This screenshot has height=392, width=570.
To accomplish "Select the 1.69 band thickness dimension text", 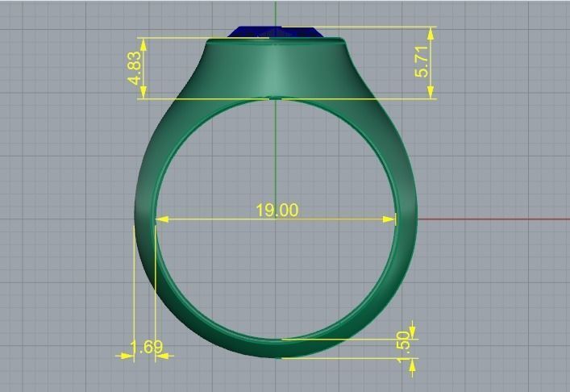I will click(147, 347).
